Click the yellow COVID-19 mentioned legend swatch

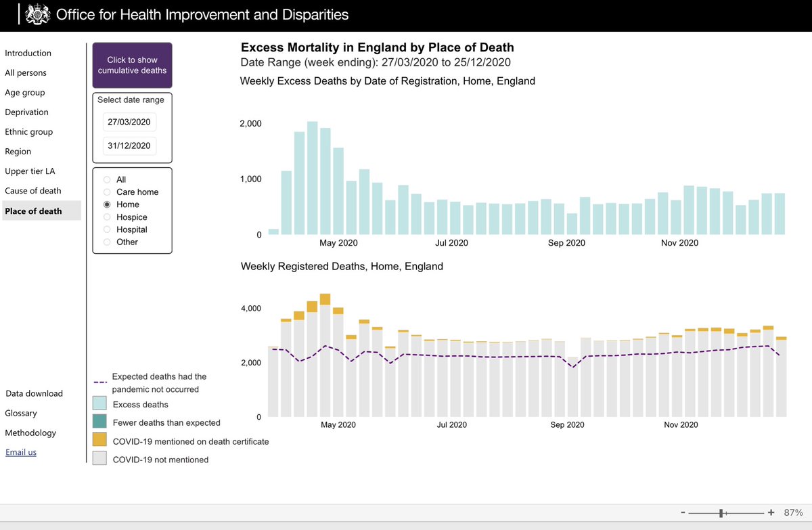(99, 441)
